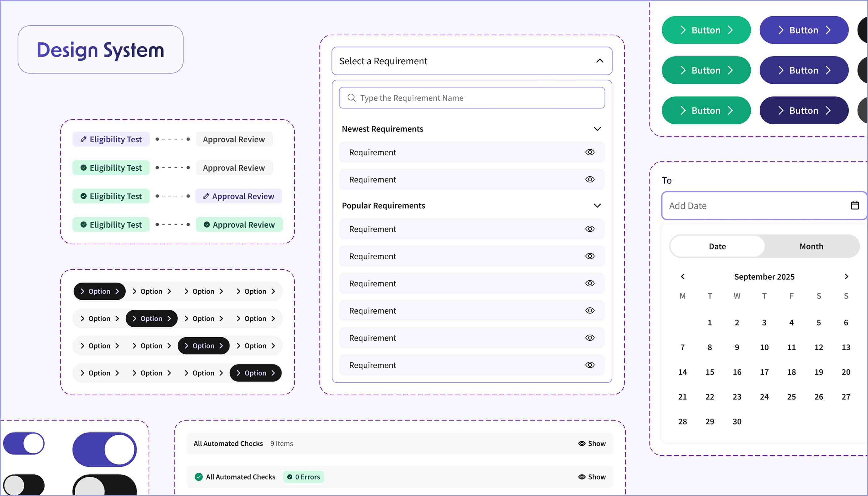Turn off the small blue toggle switch
This screenshot has width=868, height=496.
coord(24,443)
